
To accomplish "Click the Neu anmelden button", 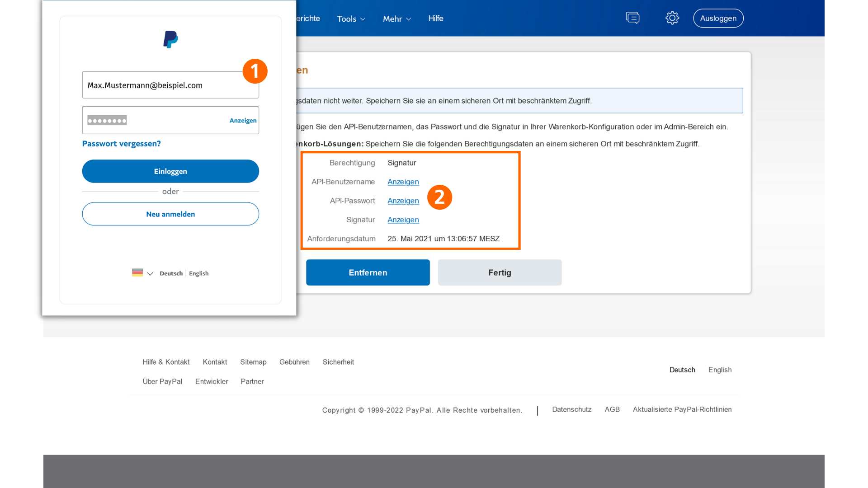I will tap(170, 214).
